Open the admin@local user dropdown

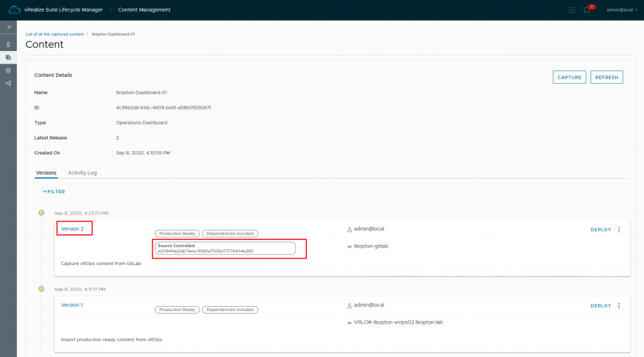click(x=622, y=10)
